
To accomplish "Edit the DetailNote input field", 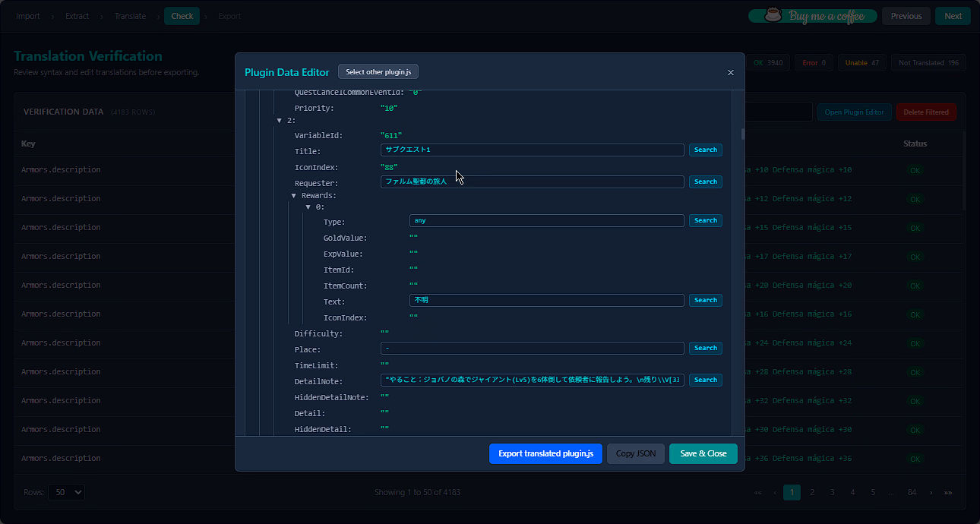I will pyautogui.click(x=532, y=380).
